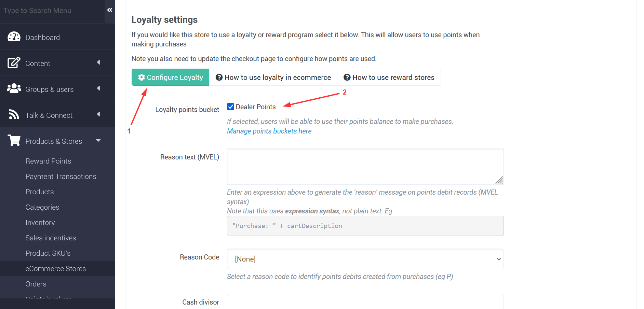
Task: Click question mark icon beside reward stores
Action: pyautogui.click(x=347, y=78)
